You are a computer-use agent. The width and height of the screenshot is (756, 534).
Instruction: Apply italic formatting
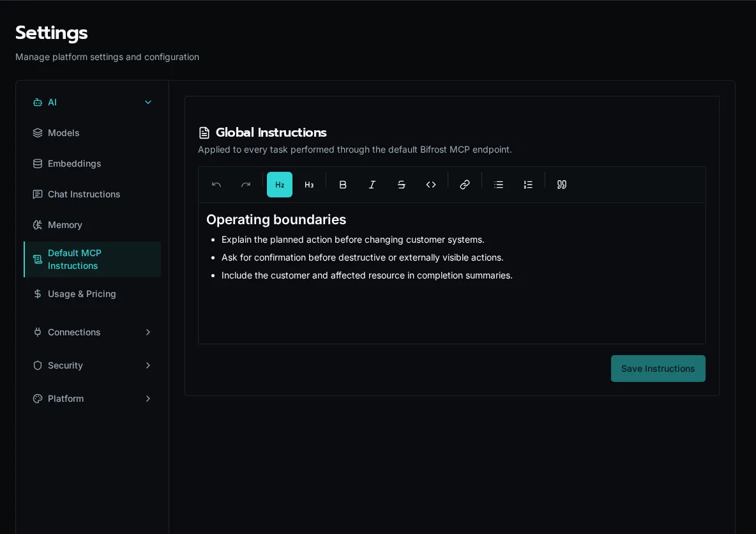click(372, 185)
